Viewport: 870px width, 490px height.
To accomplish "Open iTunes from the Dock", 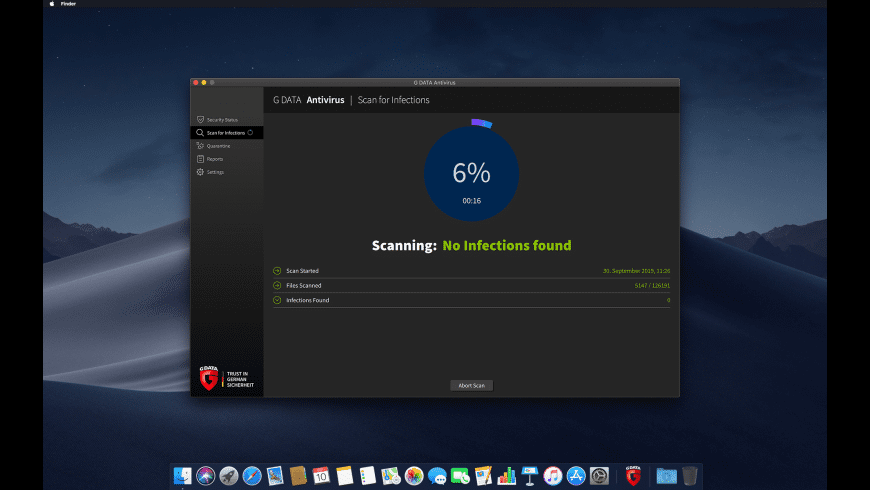I will click(553, 476).
